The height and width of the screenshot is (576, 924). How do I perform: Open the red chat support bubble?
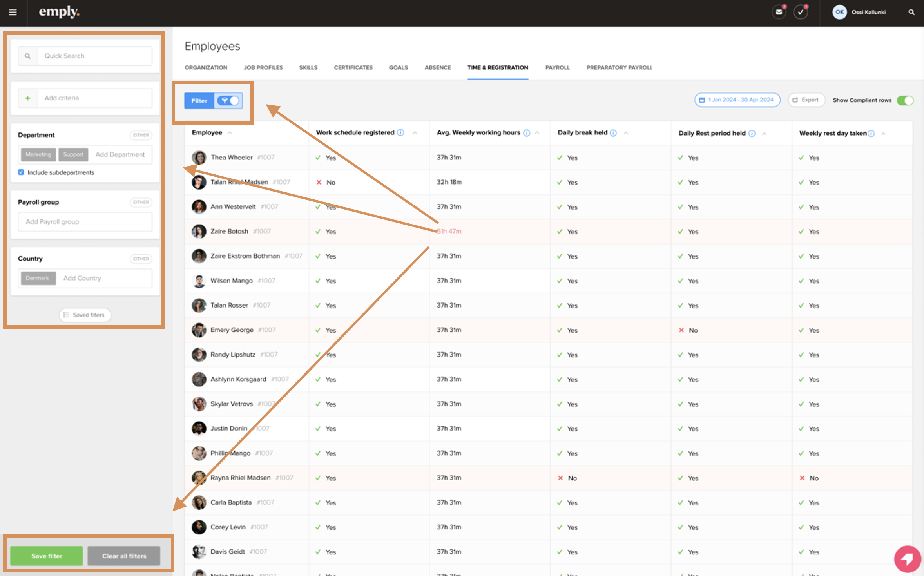[907, 559]
